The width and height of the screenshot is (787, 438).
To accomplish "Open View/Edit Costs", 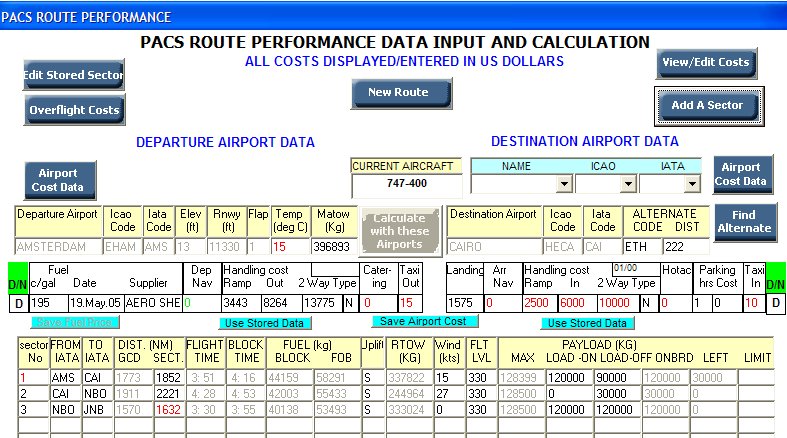I will tap(706, 63).
